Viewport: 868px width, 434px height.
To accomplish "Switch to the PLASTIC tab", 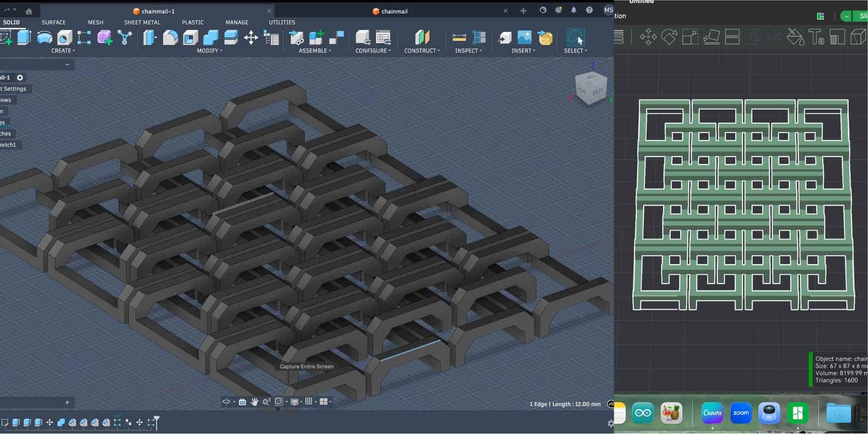I will pyautogui.click(x=193, y=22).
